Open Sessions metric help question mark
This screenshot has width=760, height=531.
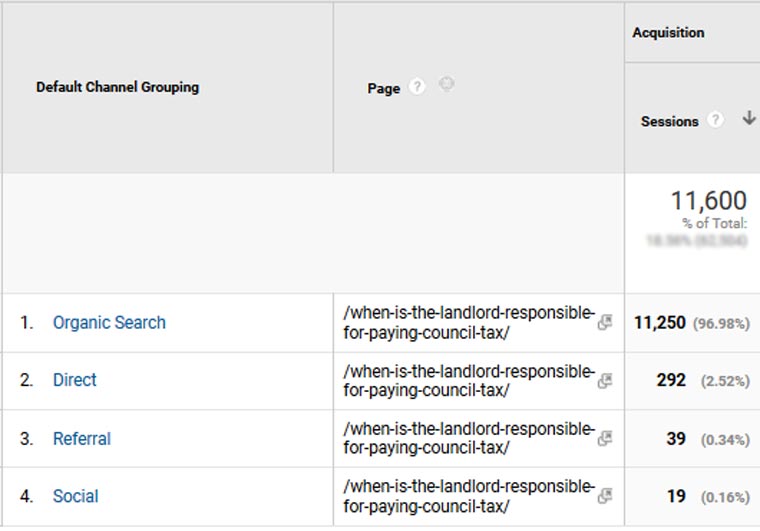715,120
